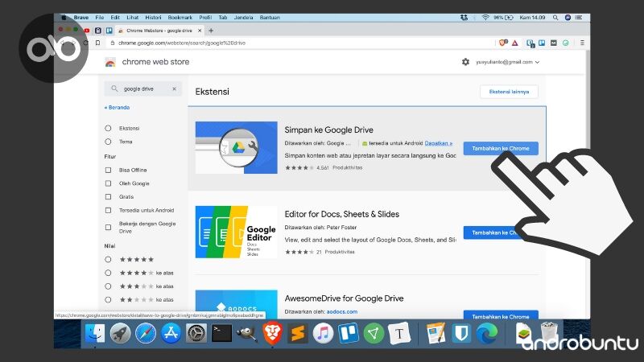The height and width of the screenshot is (362, 644).
Task: Open iTunes music icon in dock
Action: pyautogui.click(x=324, y=333)
